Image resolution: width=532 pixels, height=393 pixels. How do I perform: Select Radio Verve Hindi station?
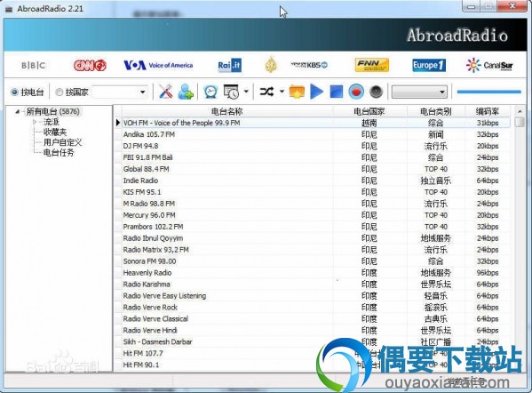click(x=315, y=331)
